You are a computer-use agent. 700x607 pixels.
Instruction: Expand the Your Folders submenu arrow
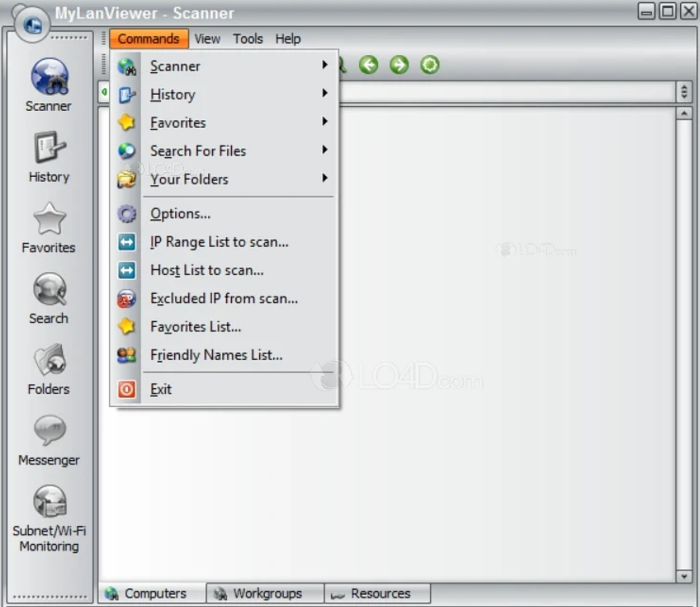[325, 178]
